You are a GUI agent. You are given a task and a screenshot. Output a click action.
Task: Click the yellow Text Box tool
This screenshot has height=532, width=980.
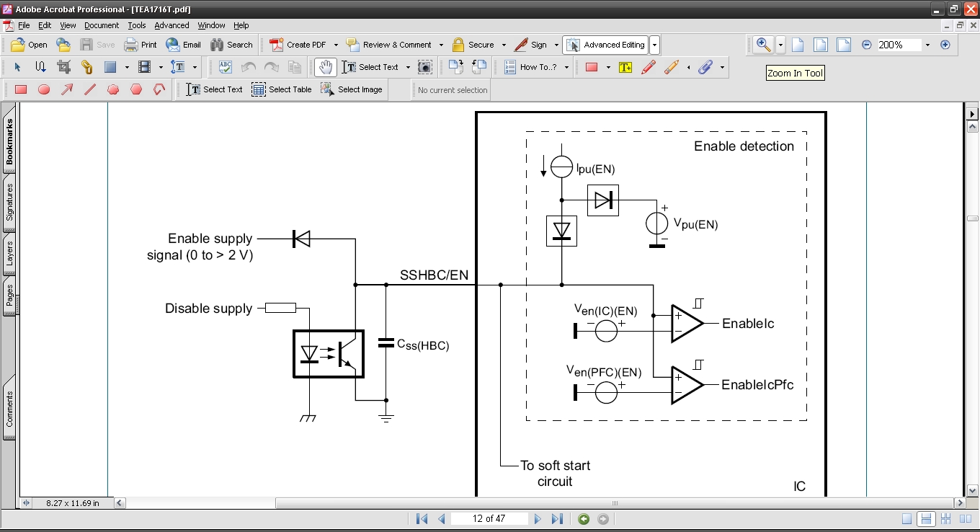625,67
